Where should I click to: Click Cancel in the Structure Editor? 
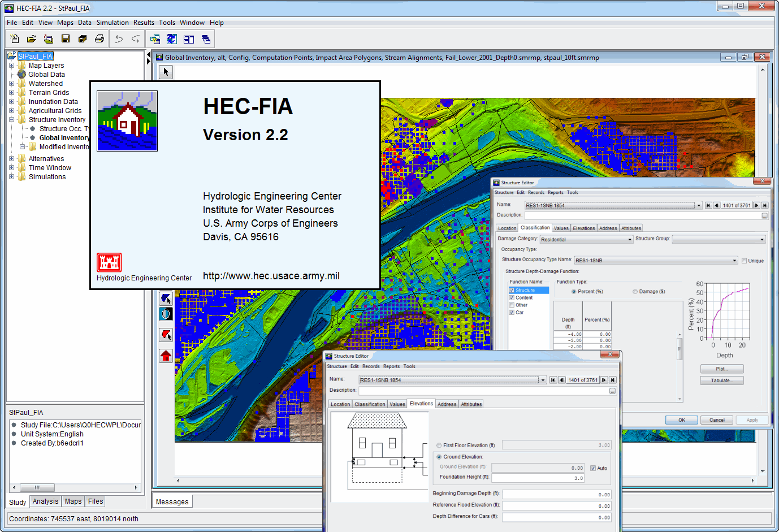point(717,420)
